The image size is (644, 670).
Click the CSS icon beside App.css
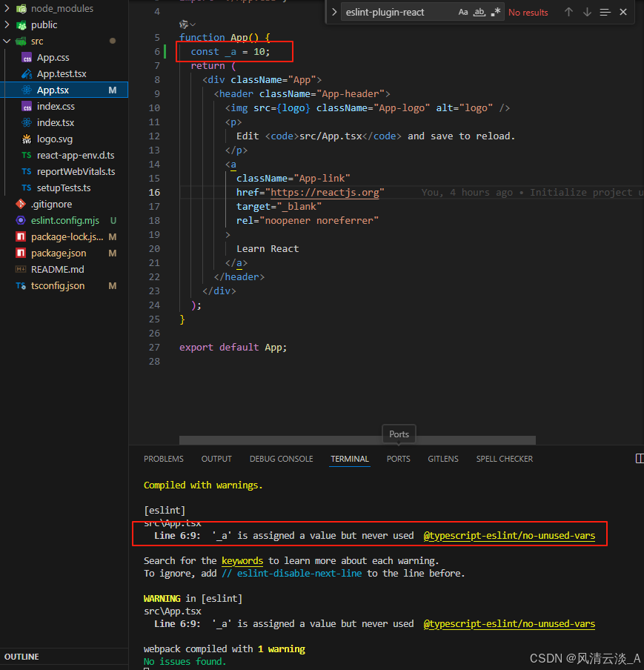[x=27, y=58]
